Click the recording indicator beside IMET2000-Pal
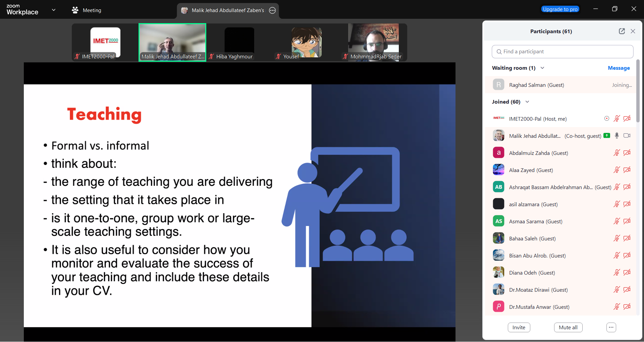The width and height of the screenshot is (644, 342). coord(606,118)
